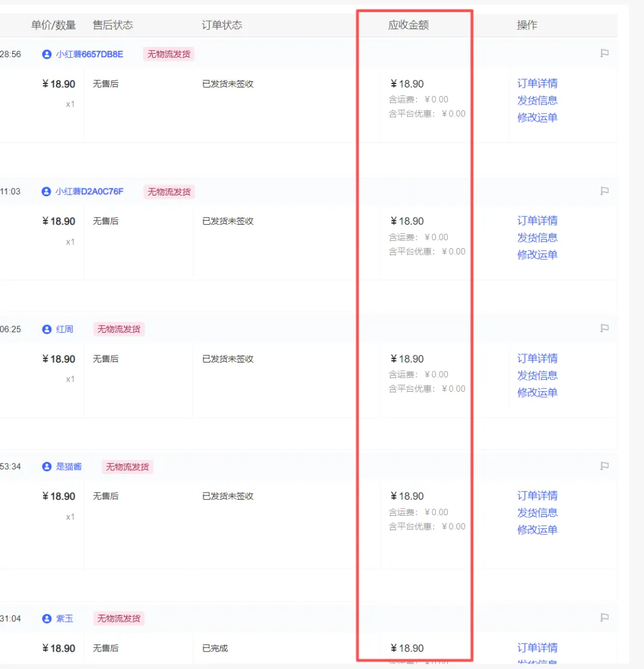Image resolution: width=644 pixels, height=669 pixels.
Task: Click the 应收金额 column header
Action: [x=407, y=25]
